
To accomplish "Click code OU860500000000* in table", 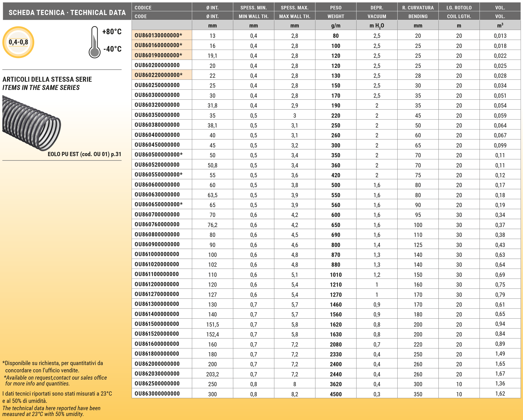I will point(159,155).
